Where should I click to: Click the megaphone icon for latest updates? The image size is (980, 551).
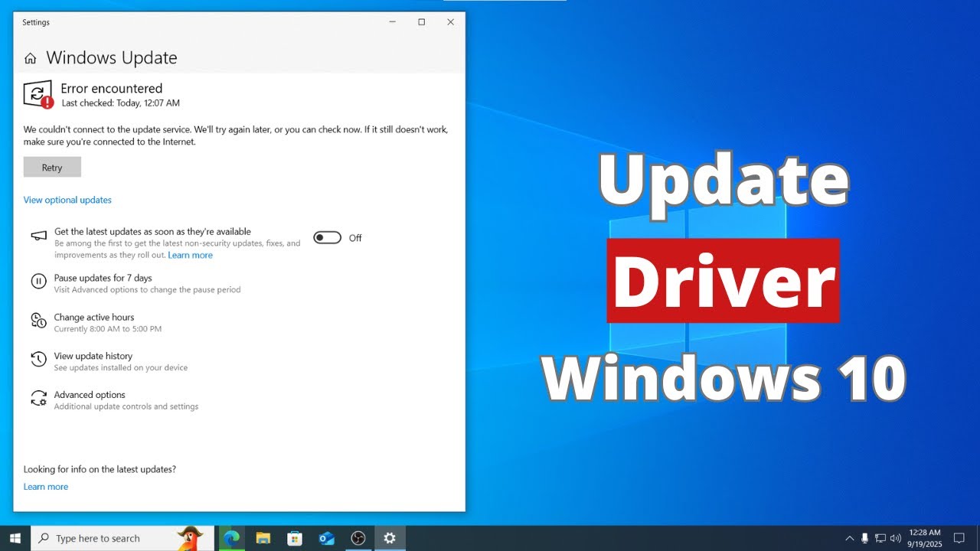[x=38, y=236]
